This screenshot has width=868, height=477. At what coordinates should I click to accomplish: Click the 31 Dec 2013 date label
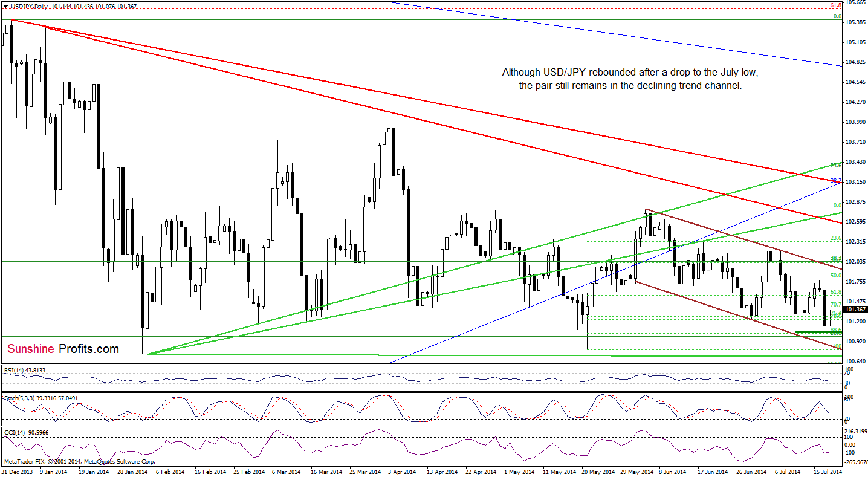pyautogui.click(x=16, y=471)
